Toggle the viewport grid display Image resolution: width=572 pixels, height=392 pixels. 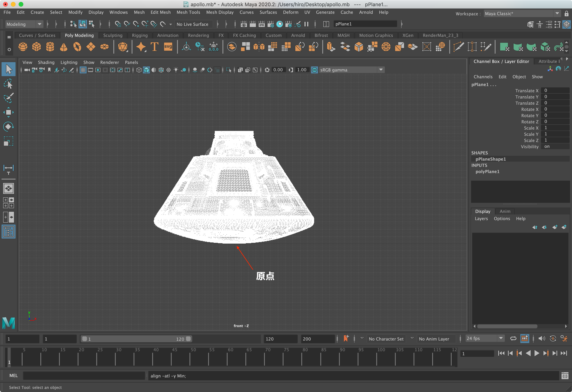tap(83, 70)
